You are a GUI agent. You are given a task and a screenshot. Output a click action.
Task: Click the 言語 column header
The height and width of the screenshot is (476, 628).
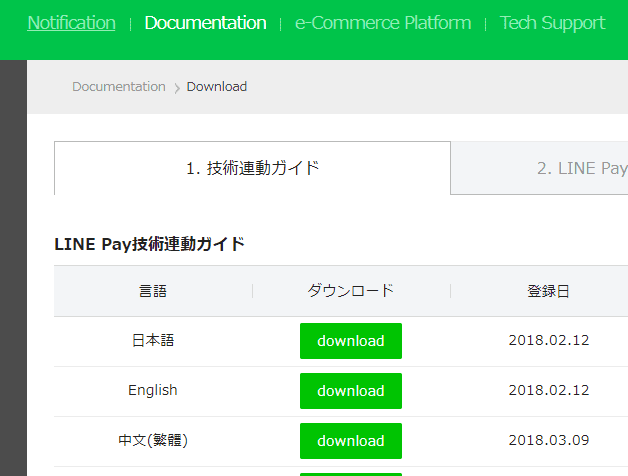pyautogui.click(x=153, y=291)
